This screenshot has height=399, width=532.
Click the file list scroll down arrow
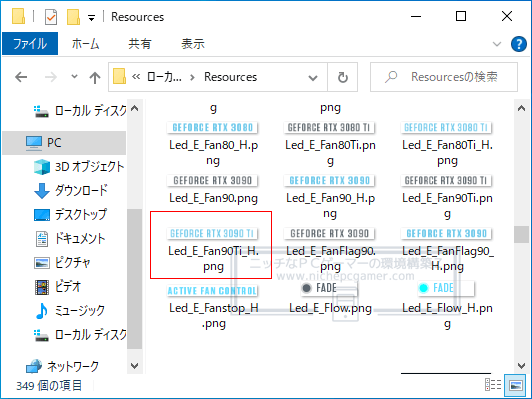(521, 365)
